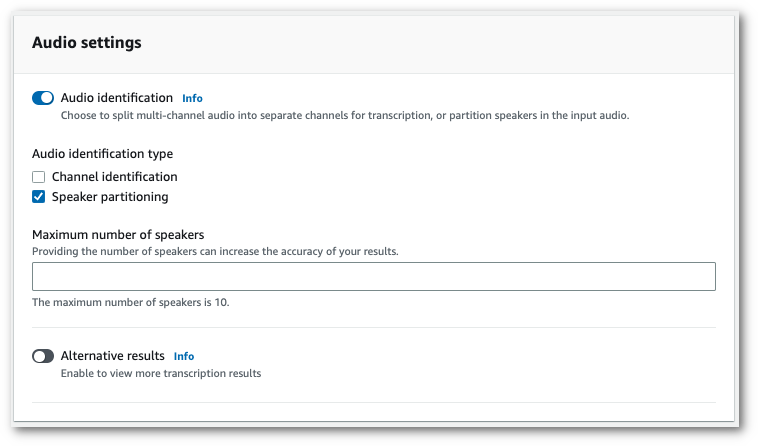Screen dimensions: 758x446
Task: Click the Channel identification label text
Action: [114, 177]
